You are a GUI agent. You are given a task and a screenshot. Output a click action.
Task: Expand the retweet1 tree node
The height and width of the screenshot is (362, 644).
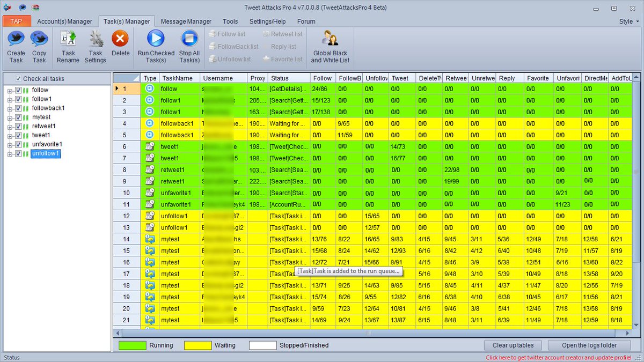10,127
